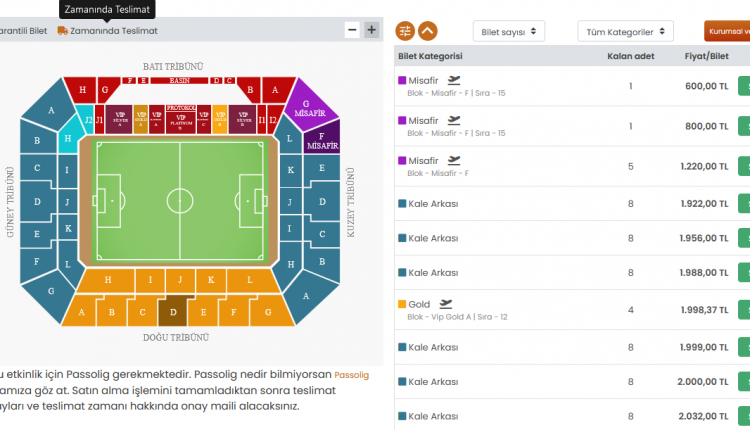
Task: Select dark purple F Misafir block
Action: pyautogui.click(x=320, y=140)
